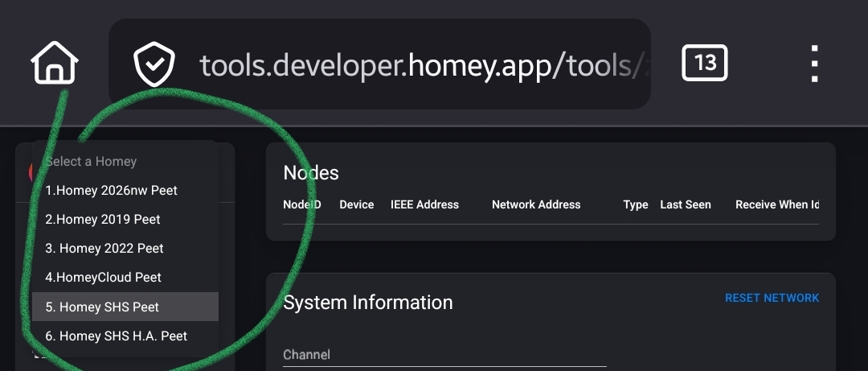This screenshot has height=371, width=868.
Task: Select 3. Homey 2022 Peet
Action: [125, 248]
